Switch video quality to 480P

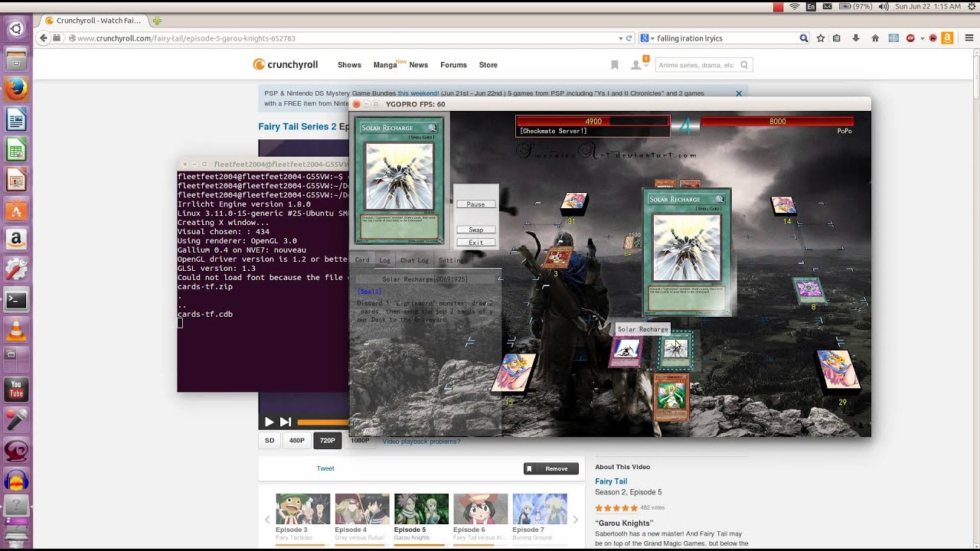(x=296, y=441)
